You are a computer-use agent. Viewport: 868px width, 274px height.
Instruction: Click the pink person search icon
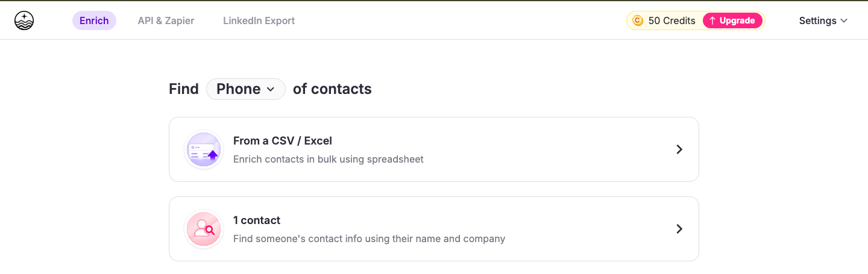204,229
